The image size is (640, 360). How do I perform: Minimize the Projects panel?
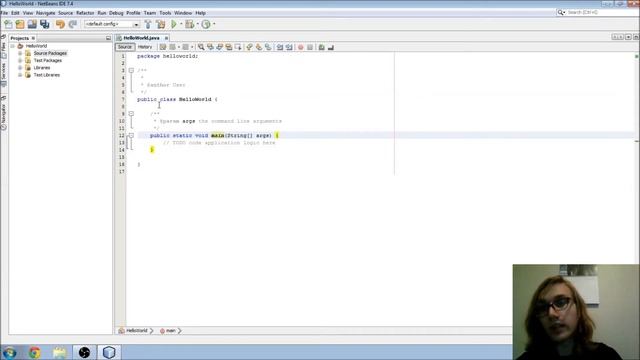tap(108, 38)
